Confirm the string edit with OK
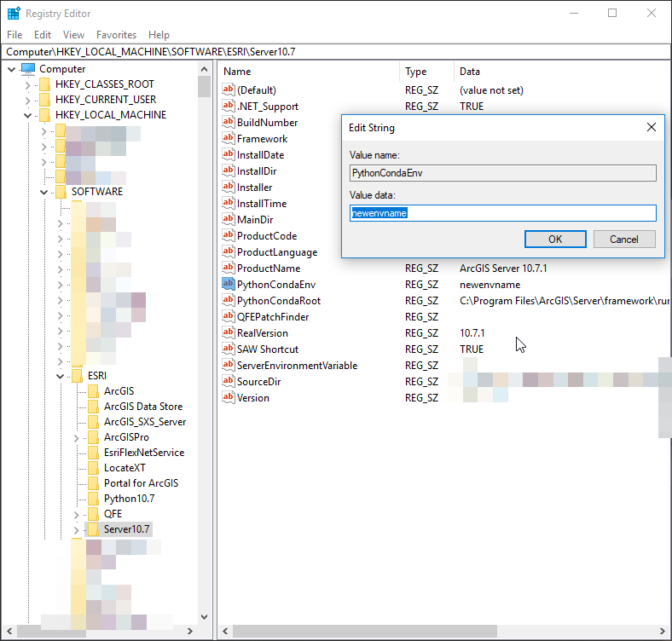 555,239
